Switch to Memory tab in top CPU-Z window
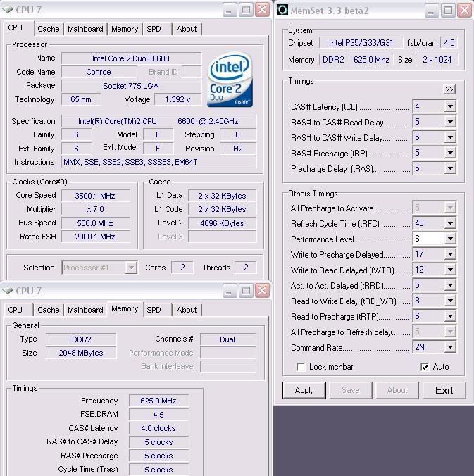Viewport: 474px width, 476px height. (125, 29)
